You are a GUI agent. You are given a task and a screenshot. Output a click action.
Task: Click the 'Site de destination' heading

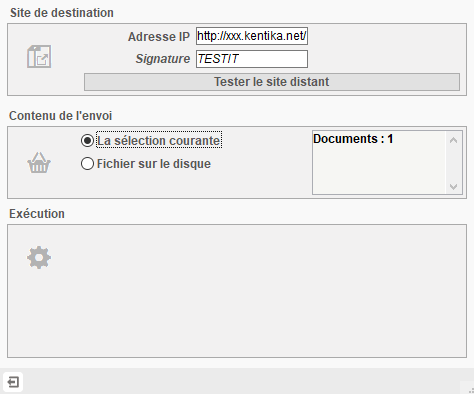coord(62,13)
